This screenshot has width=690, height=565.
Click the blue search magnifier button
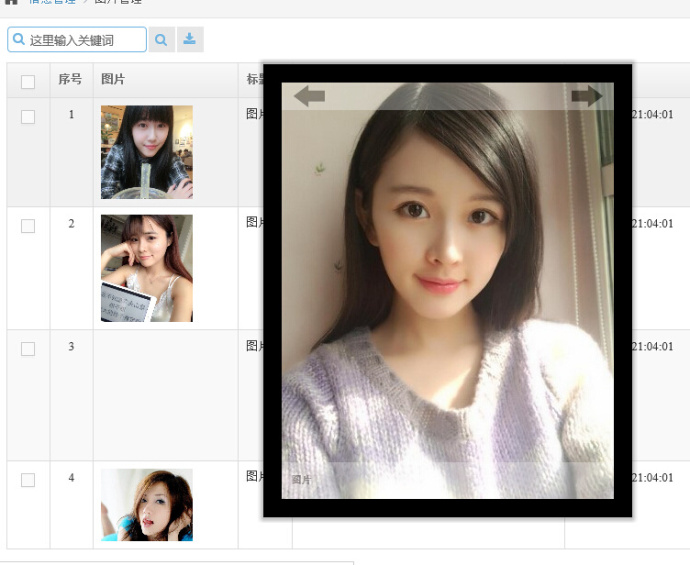pyautogui.click(x=161, y=40)
